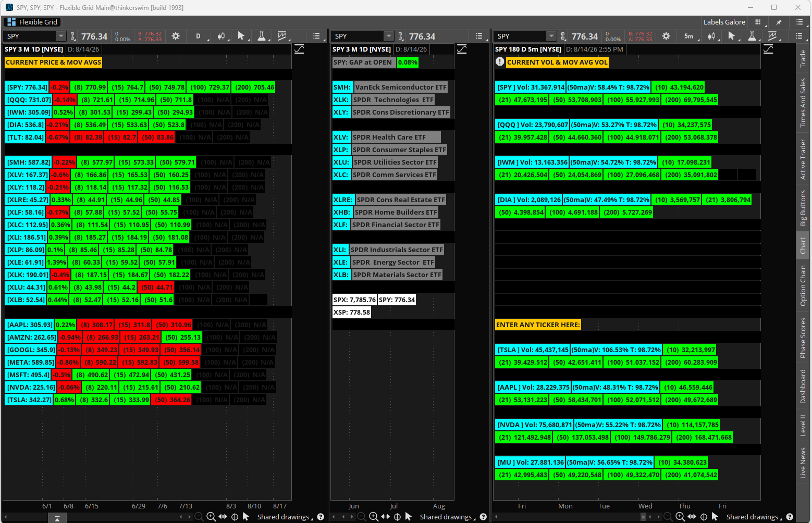Open the Times And Sales sidebar tab
Image resolution: width=812 pixels, height=523 pixels.
tap(803, 102)
